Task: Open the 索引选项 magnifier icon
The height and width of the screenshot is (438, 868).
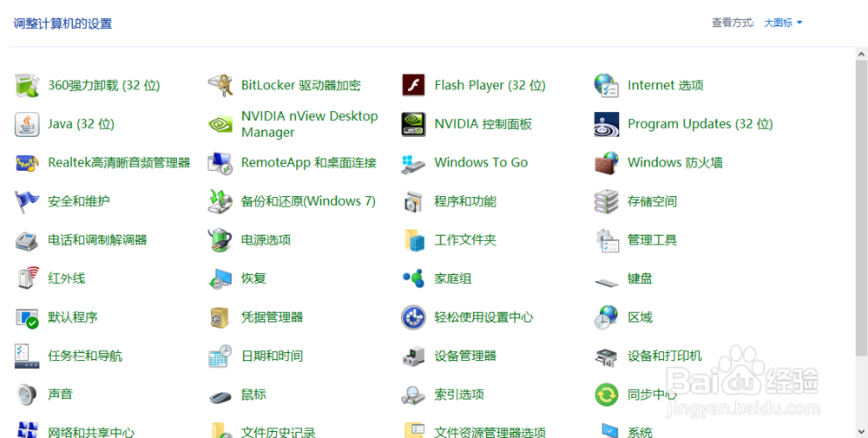Action: coord(413,396)
